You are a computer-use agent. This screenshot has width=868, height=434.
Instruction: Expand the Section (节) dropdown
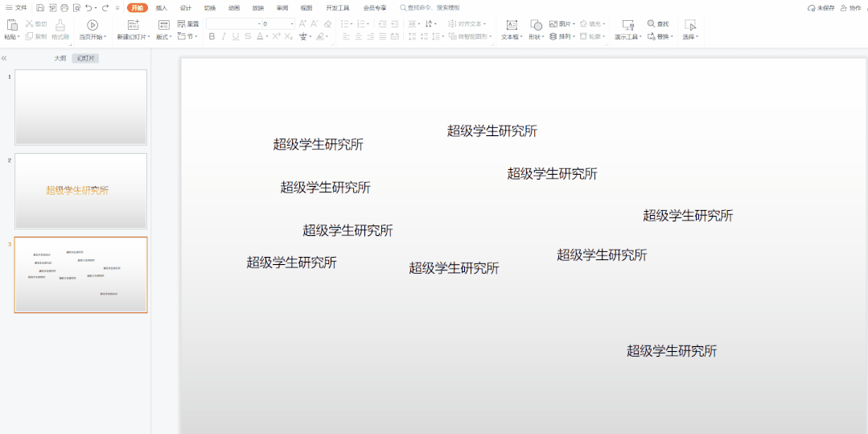coord(187,36)
